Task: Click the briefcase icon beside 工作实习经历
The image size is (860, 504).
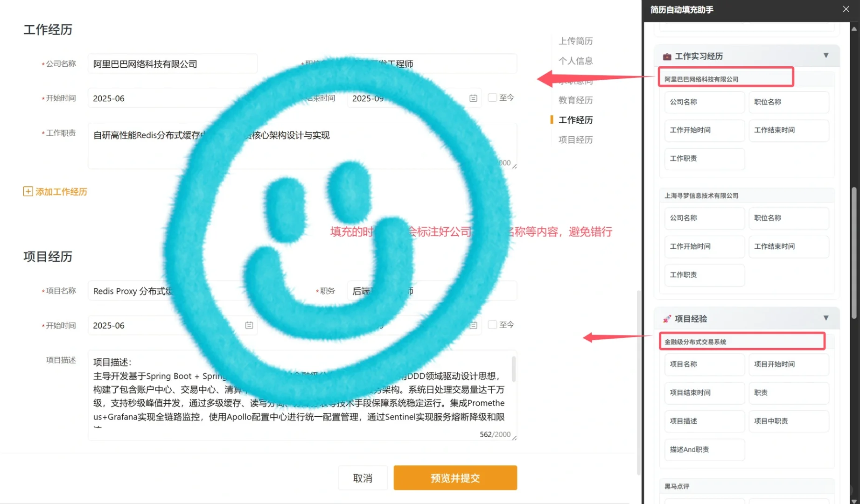Action: point(667,56)
